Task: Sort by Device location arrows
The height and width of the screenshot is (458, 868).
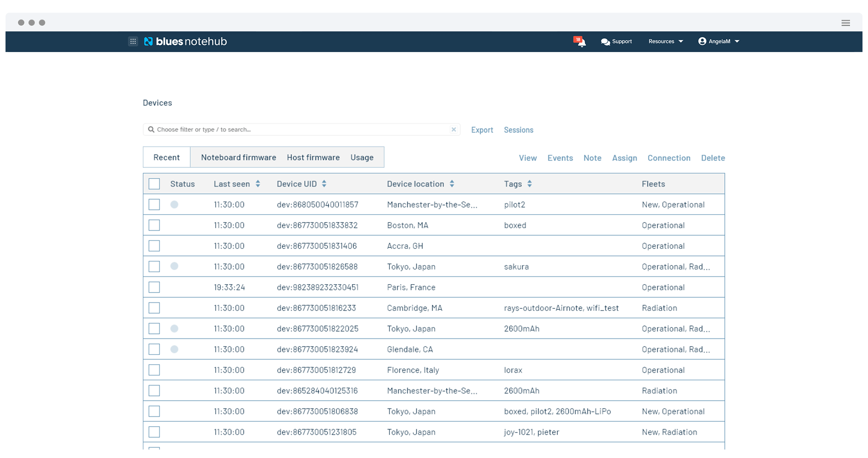Action: [452, 184]
